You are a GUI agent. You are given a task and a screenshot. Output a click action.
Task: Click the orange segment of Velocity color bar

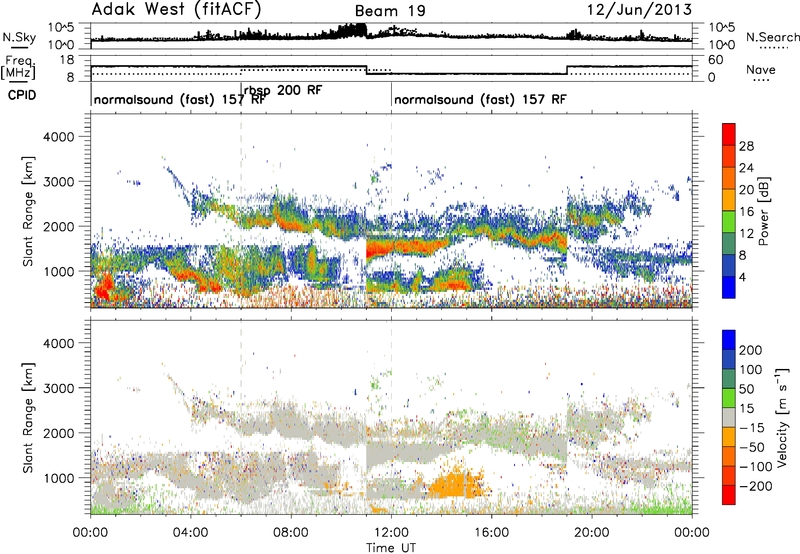pos(729,438)
